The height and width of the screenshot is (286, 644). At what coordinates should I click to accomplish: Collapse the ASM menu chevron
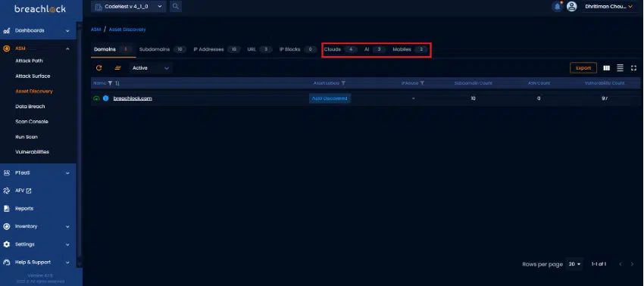coord(67,48)
